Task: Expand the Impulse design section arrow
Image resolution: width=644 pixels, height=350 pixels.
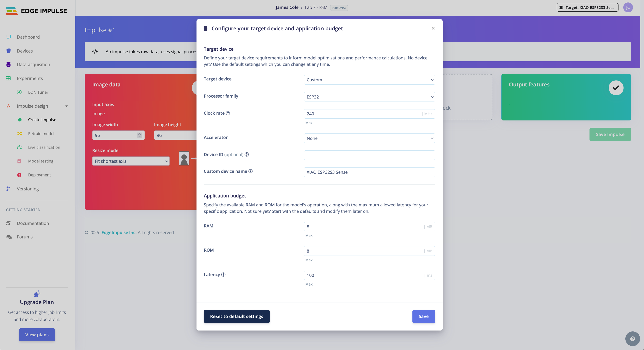Action: [67, 106]
